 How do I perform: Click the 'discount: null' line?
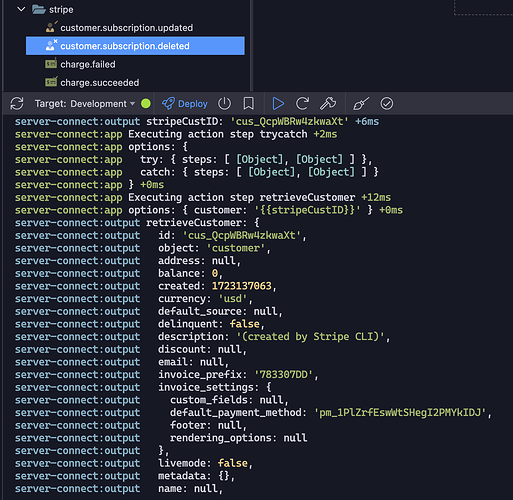[131, 350]
